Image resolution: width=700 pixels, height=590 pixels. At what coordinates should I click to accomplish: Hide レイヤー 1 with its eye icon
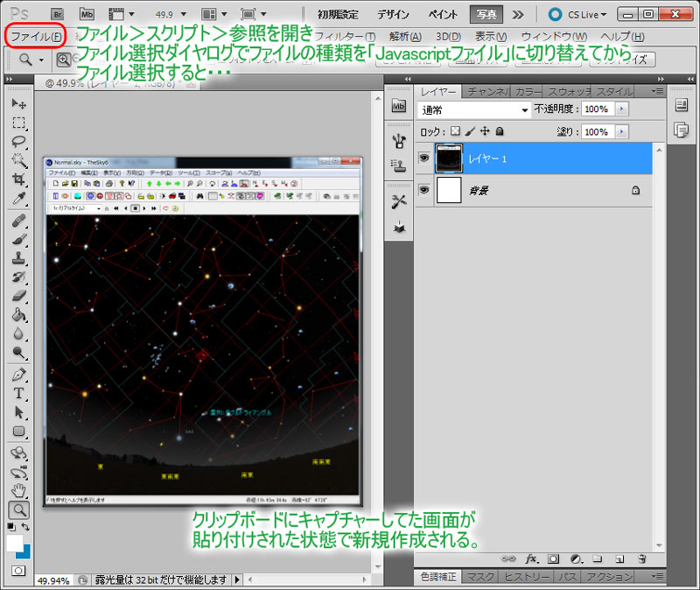tap(424, 158)
